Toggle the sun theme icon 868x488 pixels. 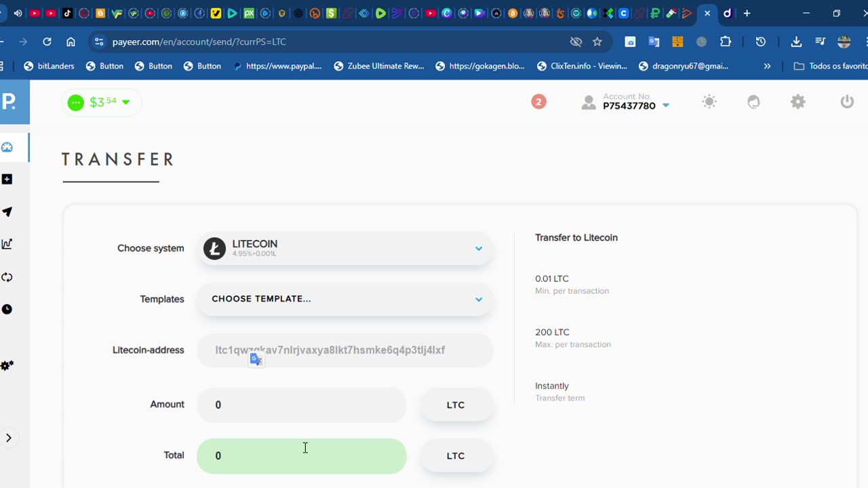[x=709, y=102]
